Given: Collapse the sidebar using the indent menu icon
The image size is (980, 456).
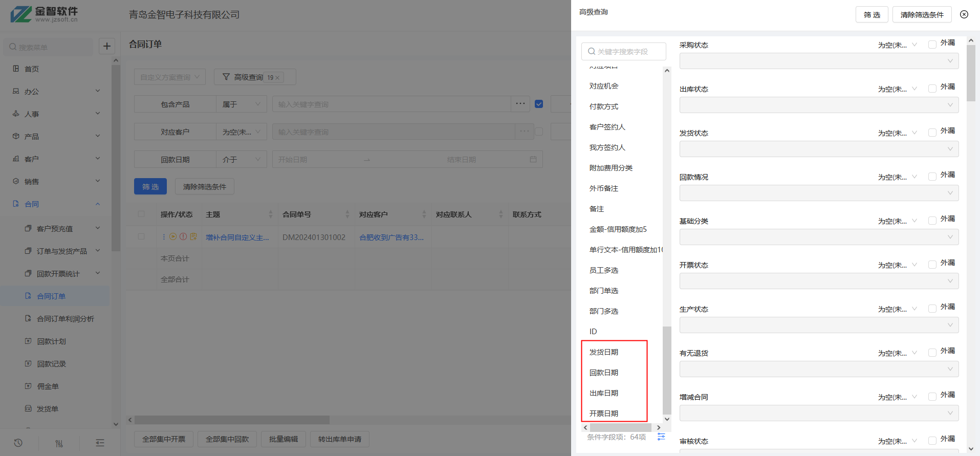Looking at the screenshot, I should click(x=100, y=443).
